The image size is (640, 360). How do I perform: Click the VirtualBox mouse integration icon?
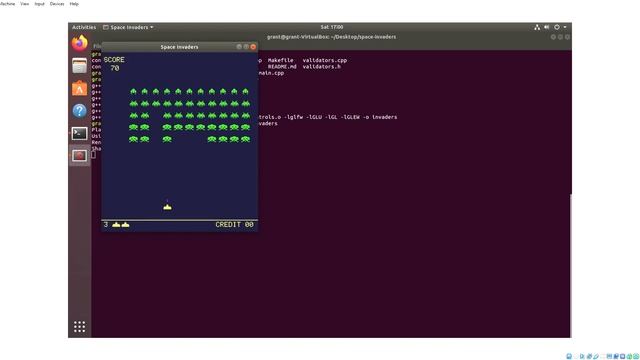pyautogui.click(x=629, y=356)
